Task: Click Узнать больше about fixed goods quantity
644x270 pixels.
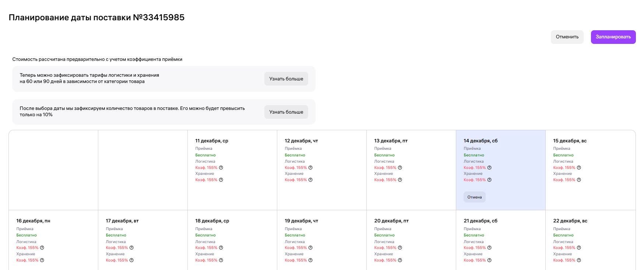Action: click(x=286, y=112)
